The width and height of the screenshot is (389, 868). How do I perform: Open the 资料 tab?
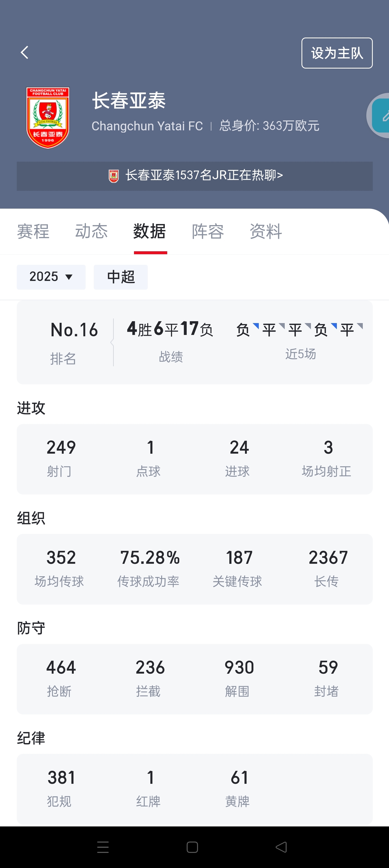click(266, 232)
